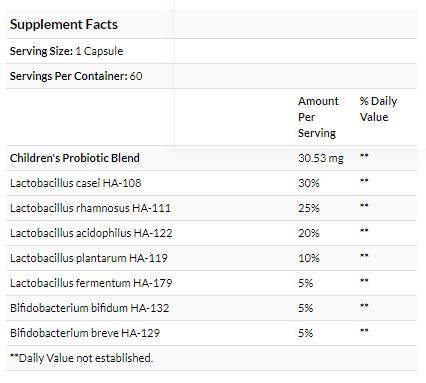Screen dimensions: 426x383
Task: Select Lactobacillus rhamnosus HA-111 entry
Action: (90, 208)
